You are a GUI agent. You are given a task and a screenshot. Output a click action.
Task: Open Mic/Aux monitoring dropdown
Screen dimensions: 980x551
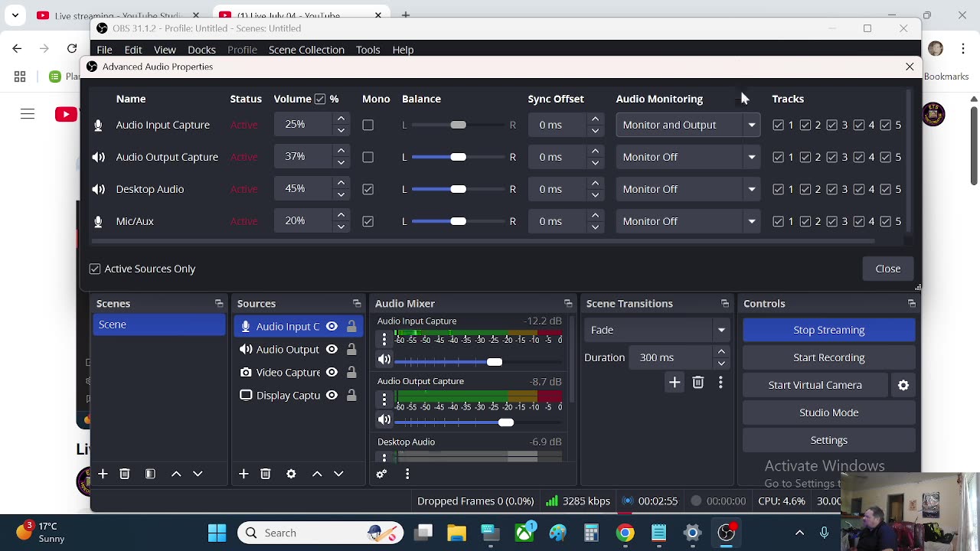688,221
